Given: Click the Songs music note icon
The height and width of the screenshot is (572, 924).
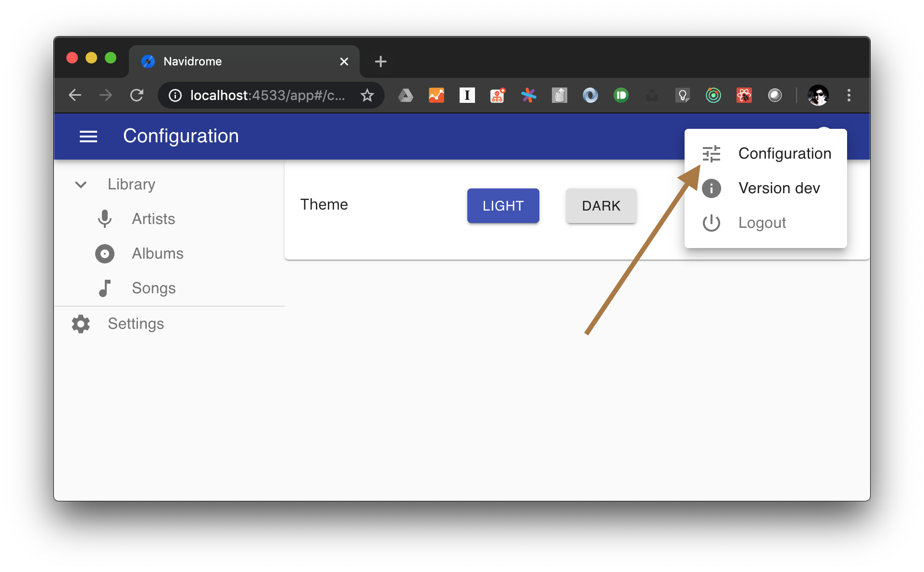Looking at the screenshot, I should pyautogui.click(x=105, y=288).
